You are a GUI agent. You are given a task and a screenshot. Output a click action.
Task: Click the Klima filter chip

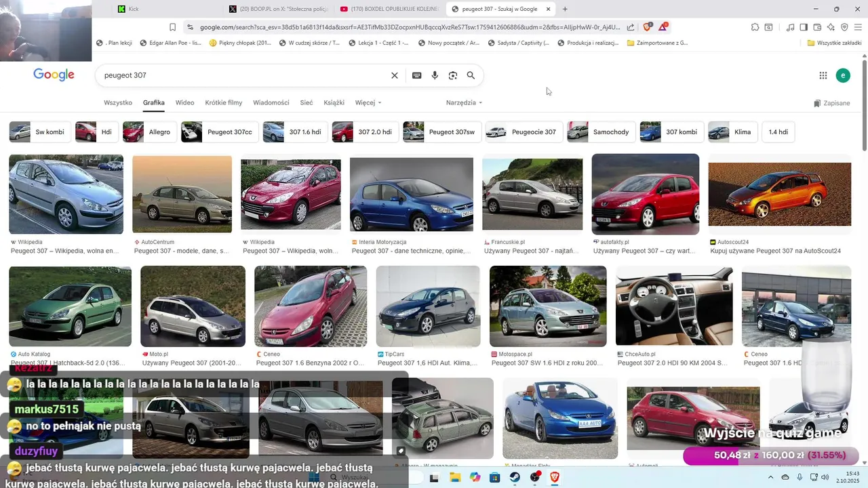tap(733, 132)
